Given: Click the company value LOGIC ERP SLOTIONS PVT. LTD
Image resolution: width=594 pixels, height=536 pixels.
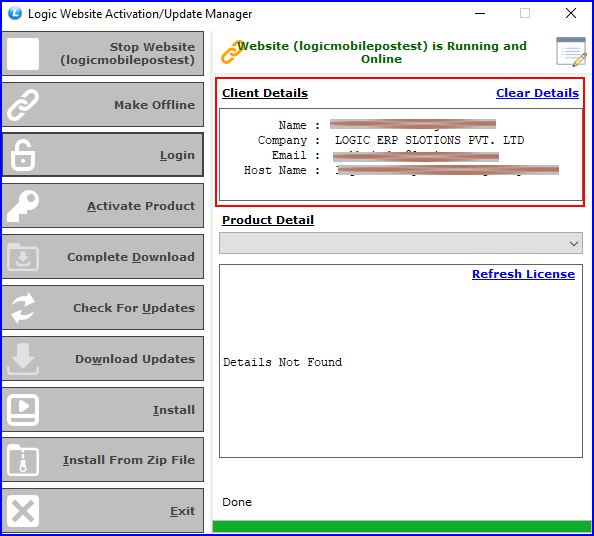Looking at the screenshot, I should 429,141.
